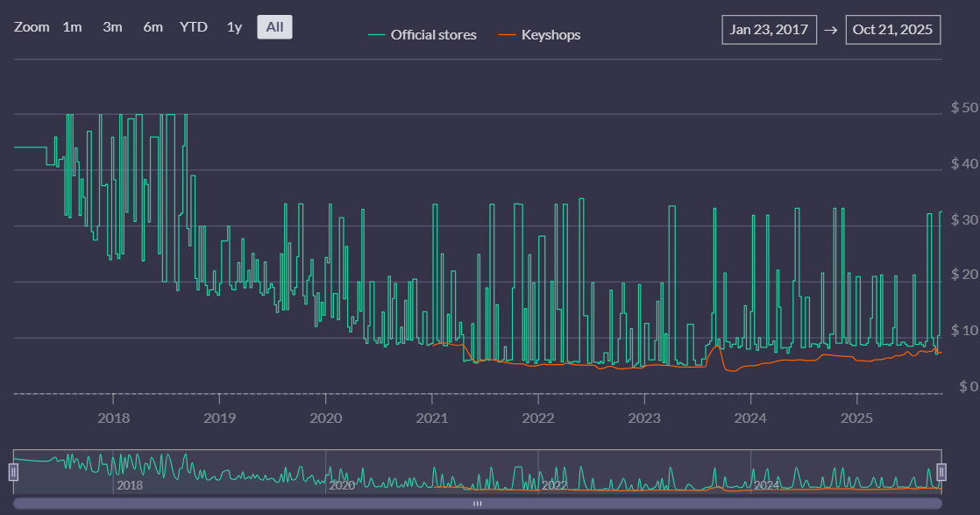Click the 2021 label on the main x-axis
The height and width of the screenshot is (515, 980).
tap(432, 418)
